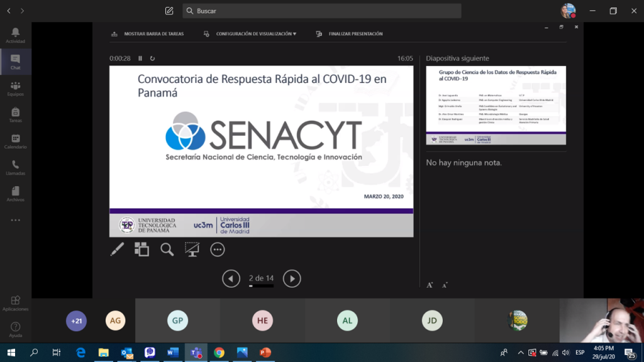Open the Photos app from the taskbar
Viewport: 644px width, 362px height.
[242, 353]
